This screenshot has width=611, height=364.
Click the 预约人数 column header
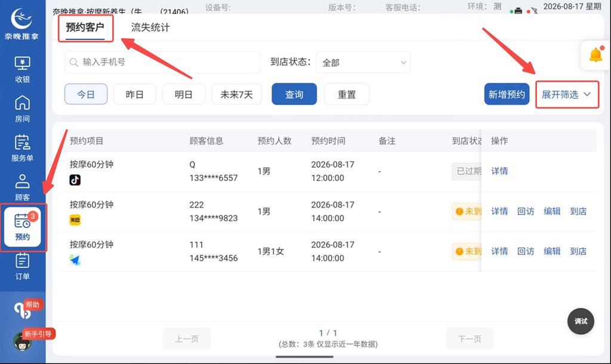click(x=274, y=141)
